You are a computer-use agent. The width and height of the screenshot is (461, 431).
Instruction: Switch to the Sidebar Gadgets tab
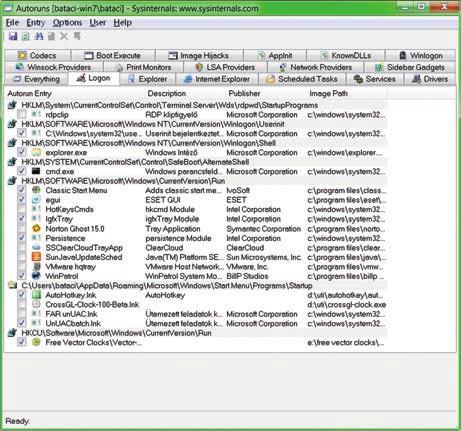coord(410,67)
